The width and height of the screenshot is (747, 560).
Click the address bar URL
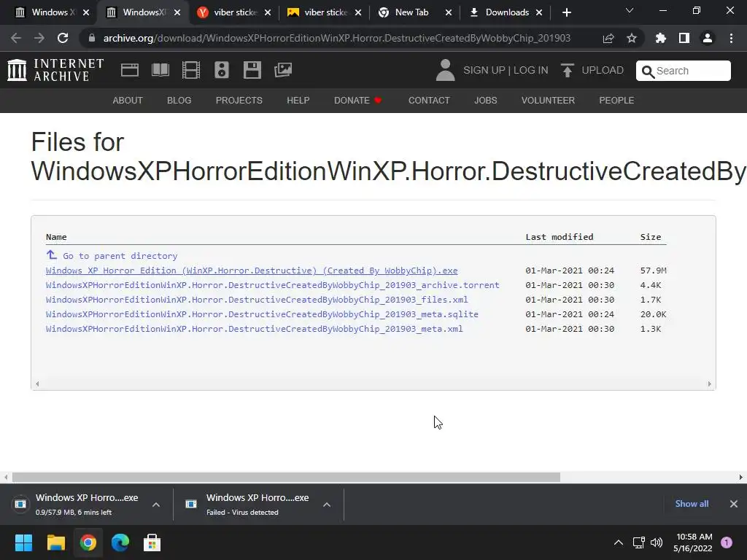point(337,38)
